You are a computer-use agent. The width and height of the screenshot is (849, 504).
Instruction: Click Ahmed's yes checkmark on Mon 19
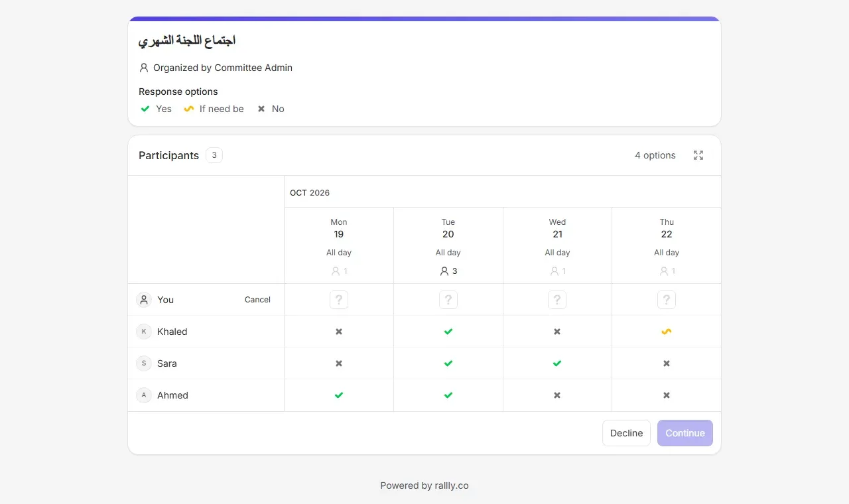click(x=339, y=395)
